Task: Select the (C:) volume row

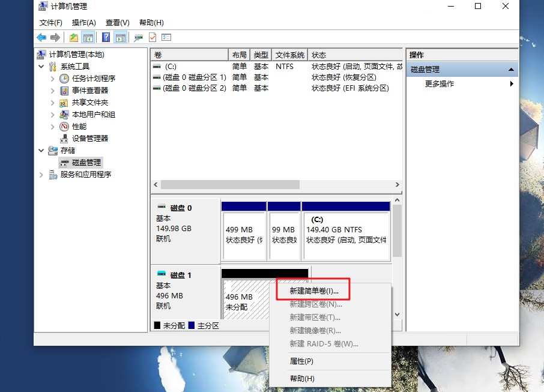Action: click(277, 66)
